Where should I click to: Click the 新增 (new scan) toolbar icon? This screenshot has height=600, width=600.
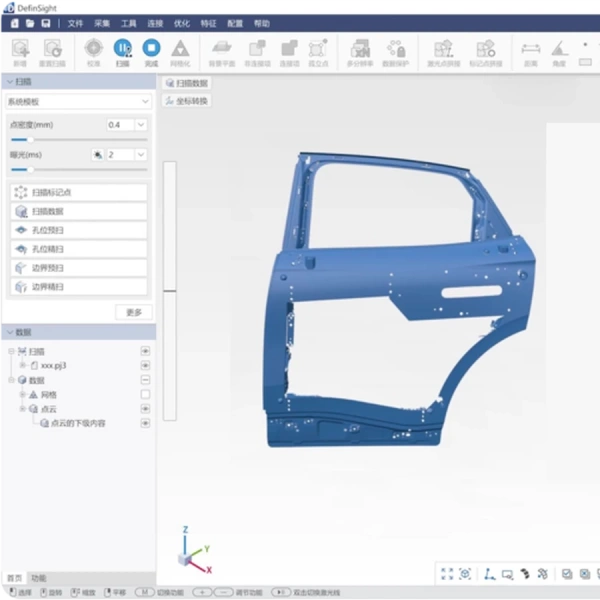(x=20, y=49)
